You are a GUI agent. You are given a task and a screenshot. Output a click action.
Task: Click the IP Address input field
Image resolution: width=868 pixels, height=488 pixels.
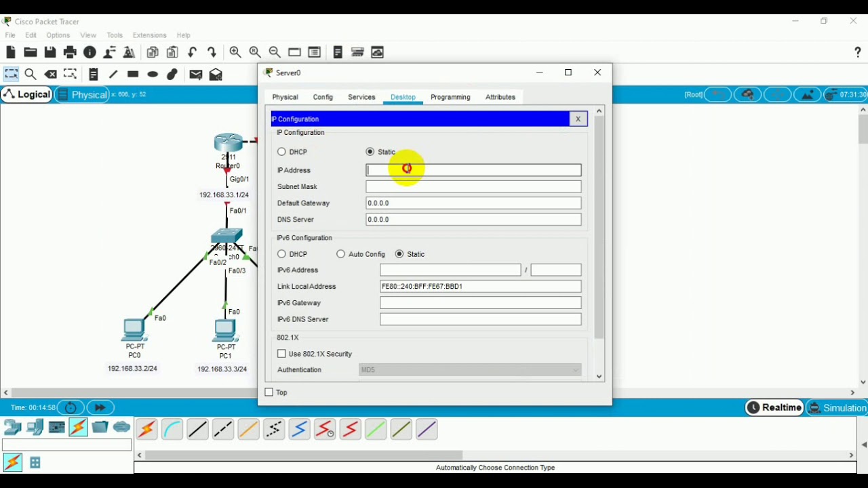(x=473, y=170)
